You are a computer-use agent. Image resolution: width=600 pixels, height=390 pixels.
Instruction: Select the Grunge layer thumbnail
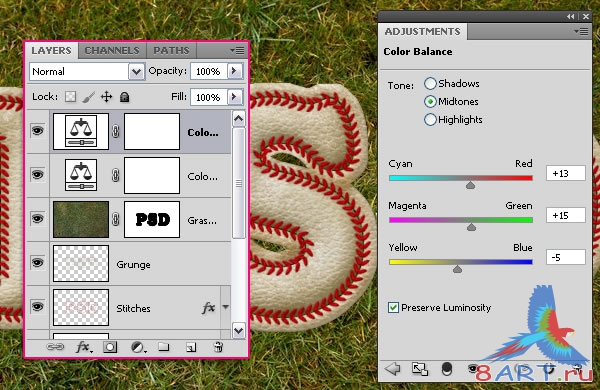81,263
